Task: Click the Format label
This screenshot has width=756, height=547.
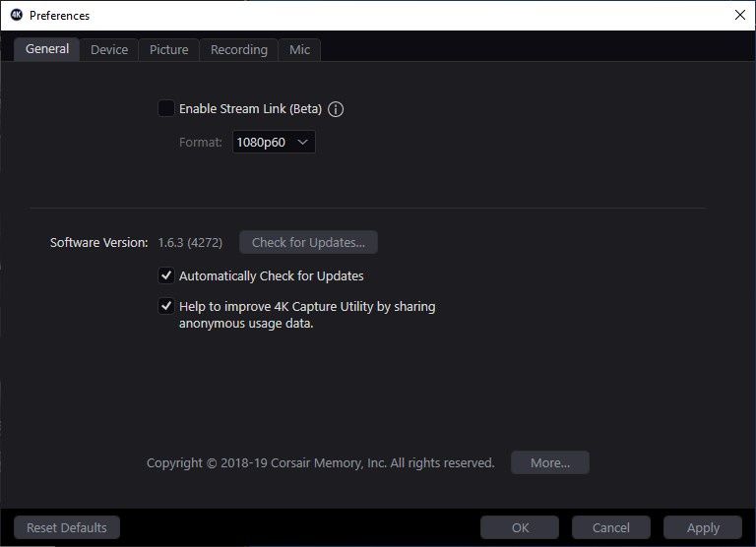Action: point(201,143)
